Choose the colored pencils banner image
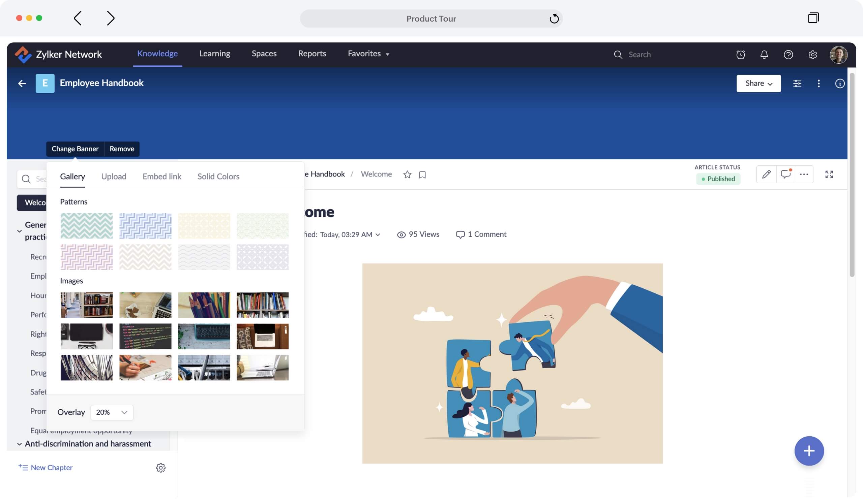Viewport: 863px width, 504px height. tap(204, 305)
